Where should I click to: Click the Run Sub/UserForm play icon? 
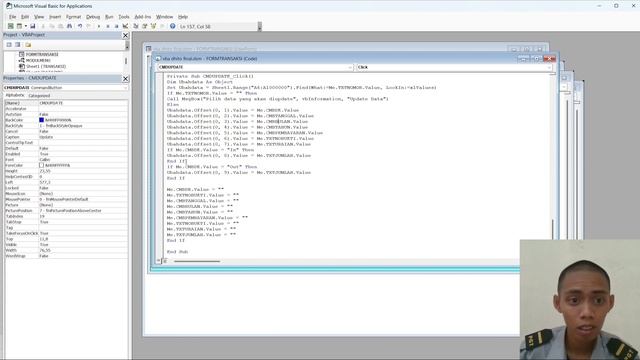tap(99, 26)
